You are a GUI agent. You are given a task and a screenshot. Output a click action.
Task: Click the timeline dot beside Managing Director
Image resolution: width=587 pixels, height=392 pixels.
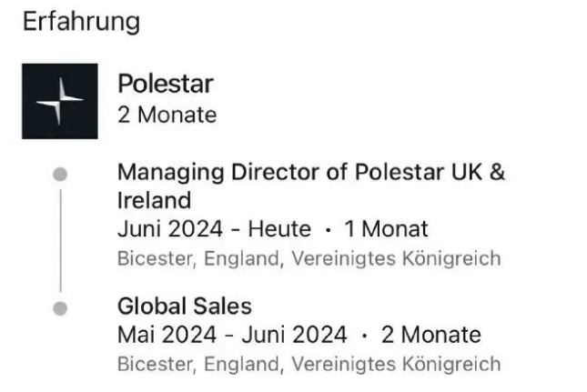click(x=60, y=175)
